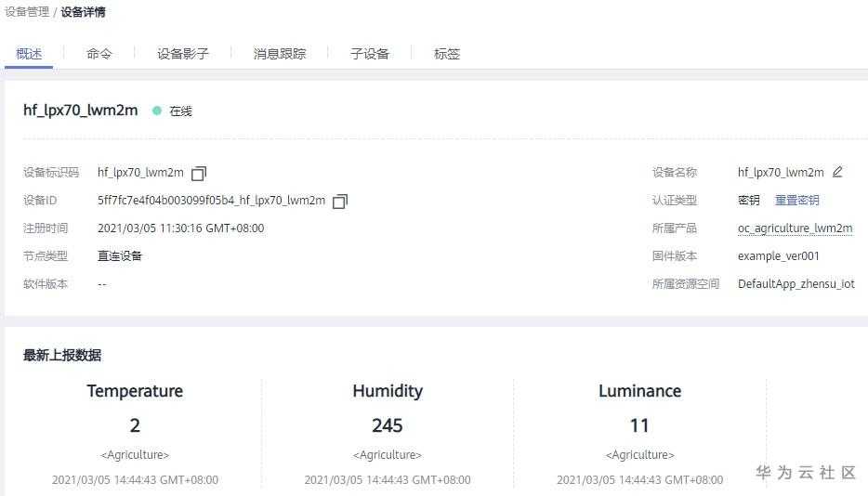Image resolution: width=868 pixels, height=496 pixels.
Task: Open the 命令 tab
Action: 99,54
